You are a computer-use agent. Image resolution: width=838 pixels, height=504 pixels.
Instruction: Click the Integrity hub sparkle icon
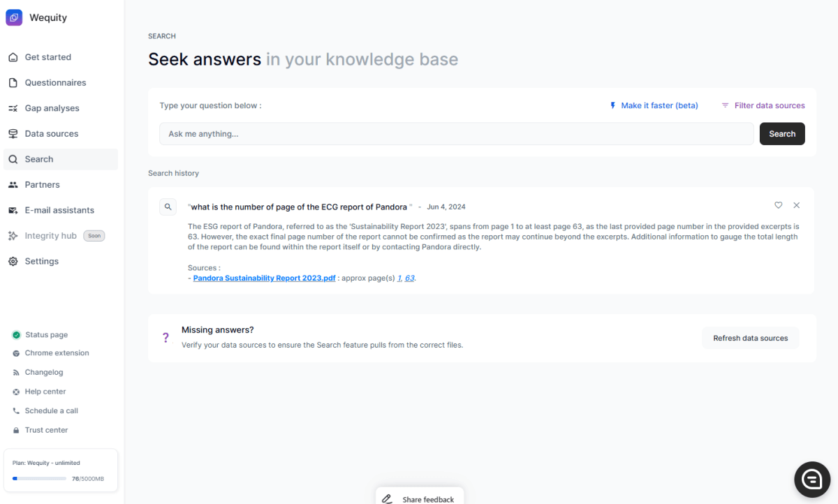[x=13, y=235]
